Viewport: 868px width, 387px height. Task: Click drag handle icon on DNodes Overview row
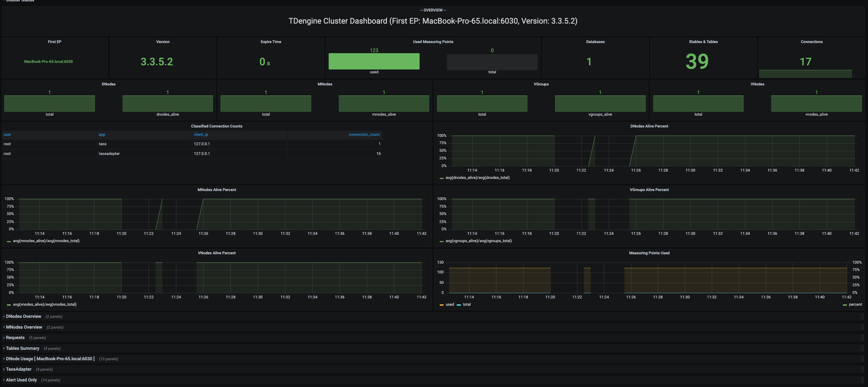pyautogui.click(x=862, y=316)
